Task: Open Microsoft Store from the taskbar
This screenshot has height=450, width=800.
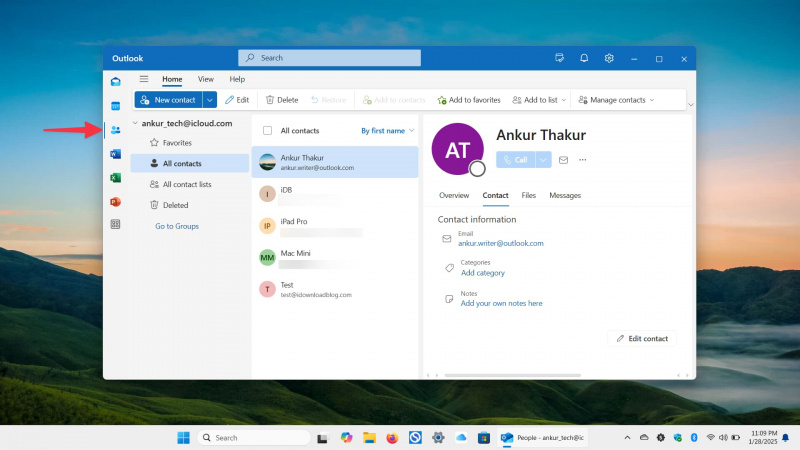Action: point(484,438)
